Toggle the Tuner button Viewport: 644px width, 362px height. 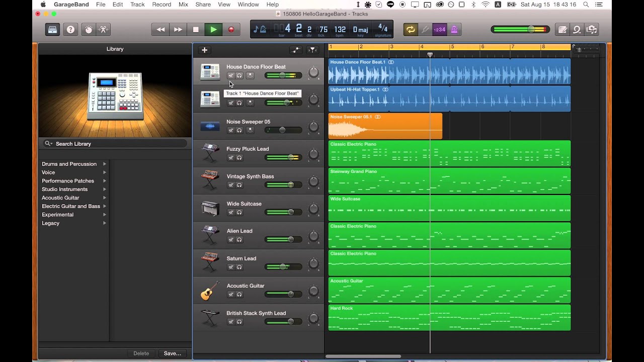click(x=425, y=29)
